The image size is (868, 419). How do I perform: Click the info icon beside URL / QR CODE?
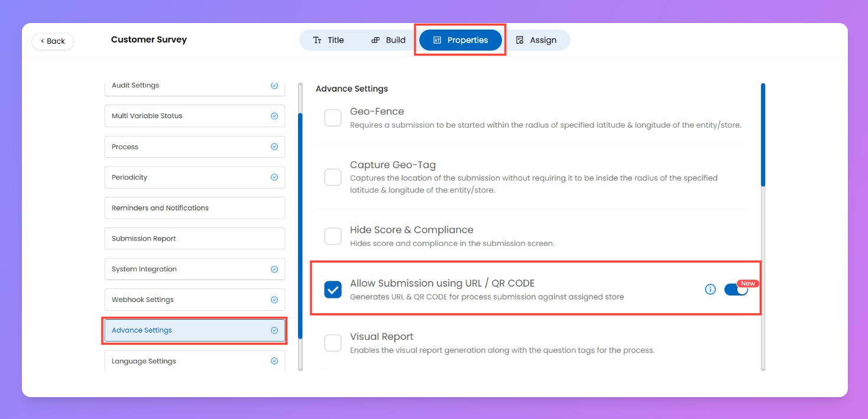pyautogui.click(x=710, y=290)
